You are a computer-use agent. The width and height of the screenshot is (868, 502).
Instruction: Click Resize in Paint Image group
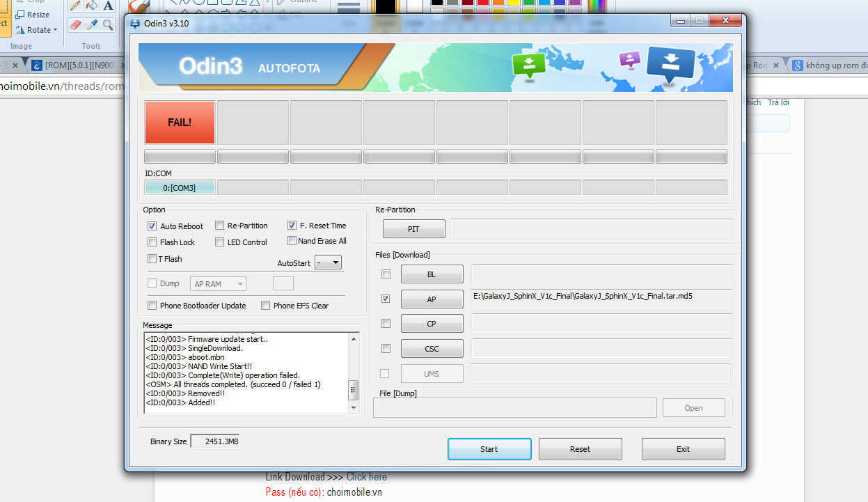point(33,15)
